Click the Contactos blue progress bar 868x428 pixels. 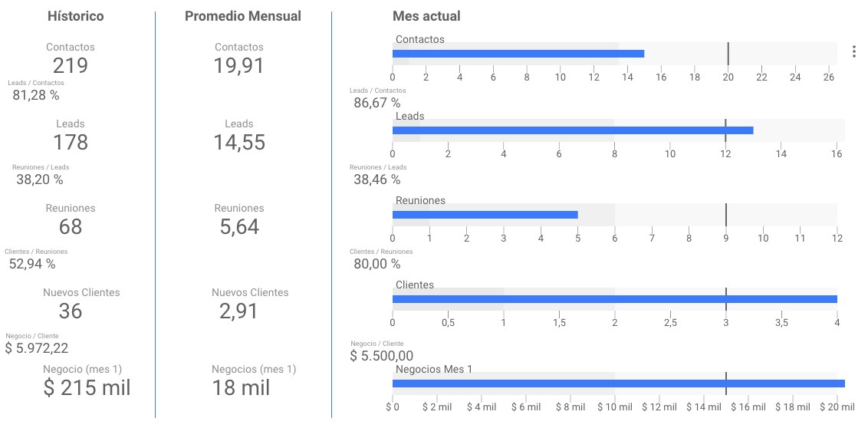point(518,54)
